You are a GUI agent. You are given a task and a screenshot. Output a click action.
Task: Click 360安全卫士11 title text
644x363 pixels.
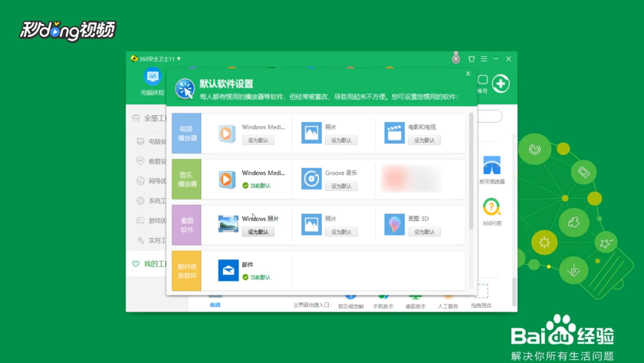156,59
